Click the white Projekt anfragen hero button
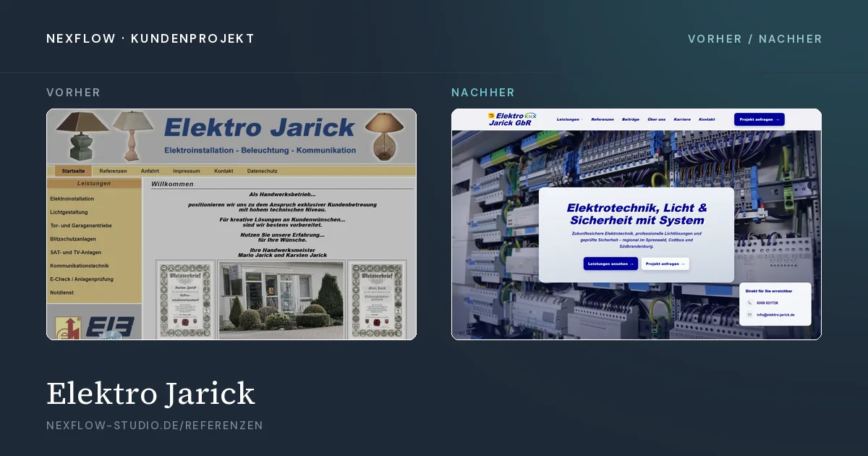The width and height of the screenshot is (868, 456). (665, 263)
